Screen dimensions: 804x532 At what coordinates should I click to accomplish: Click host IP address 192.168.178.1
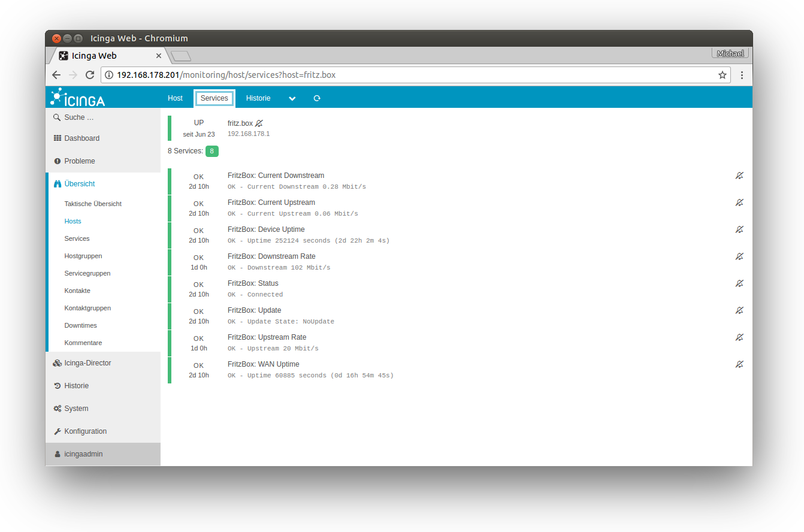click(x=249, y=134)
